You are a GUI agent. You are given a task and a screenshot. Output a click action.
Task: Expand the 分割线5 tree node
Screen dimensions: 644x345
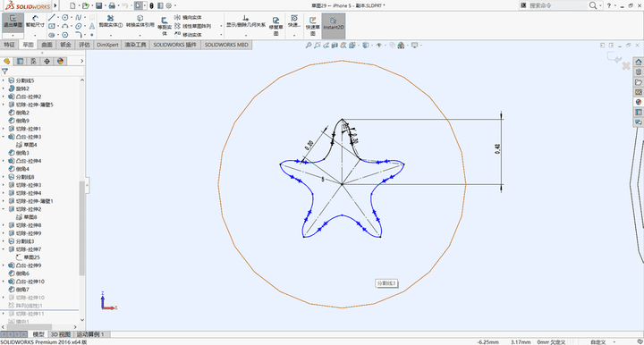4,80
